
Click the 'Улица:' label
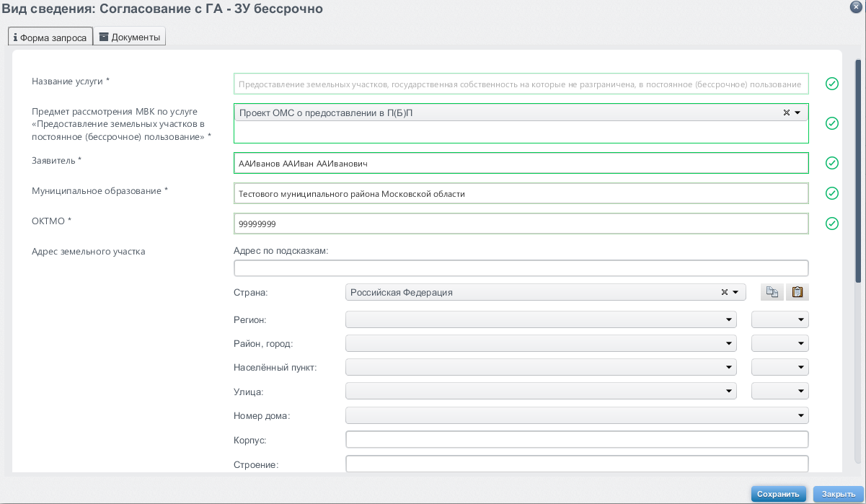point(249,392)
